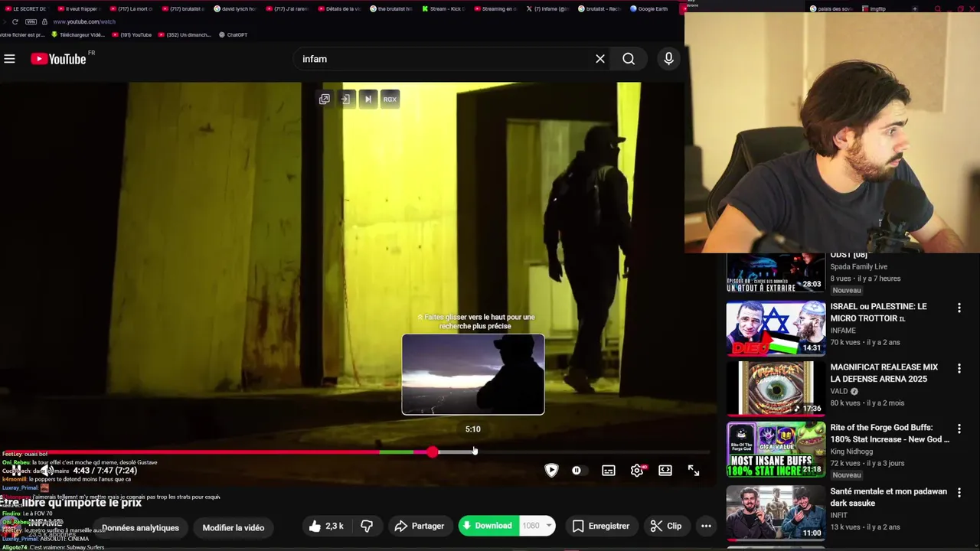This screenshot has height=551, width=980.
Task: Reload the page with browser refresh icon
Action: (x=15, y=21)
